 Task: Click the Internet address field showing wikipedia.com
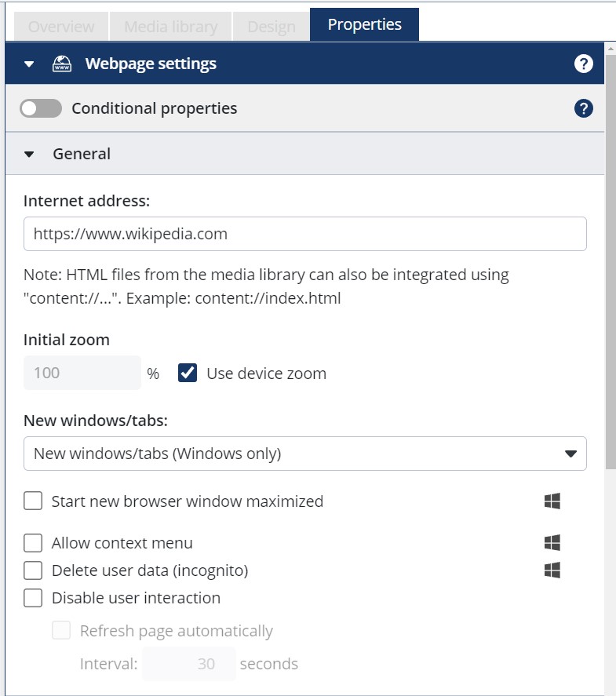306,233
